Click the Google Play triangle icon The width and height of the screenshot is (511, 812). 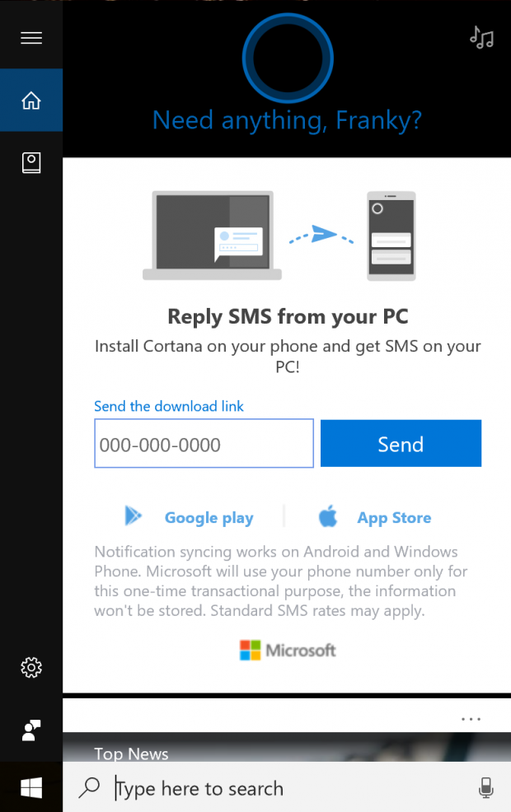click(134, 516)
